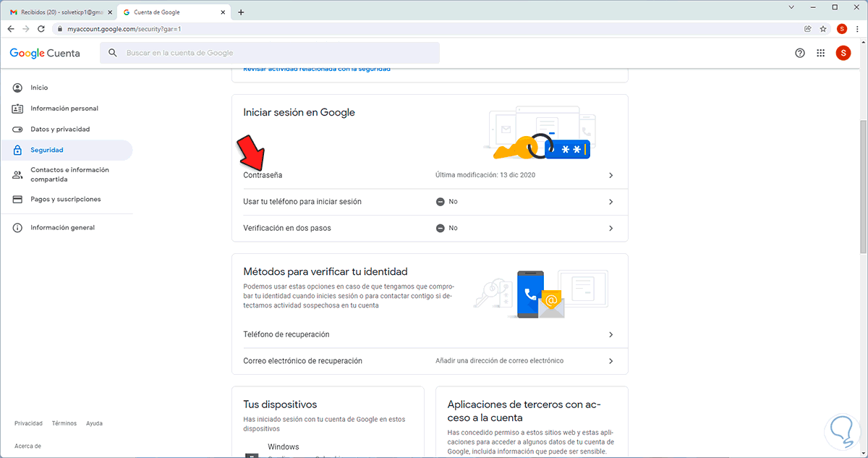This screenshot has width=868, height=458.
Task: Reload the page
Action: point(42,29)
